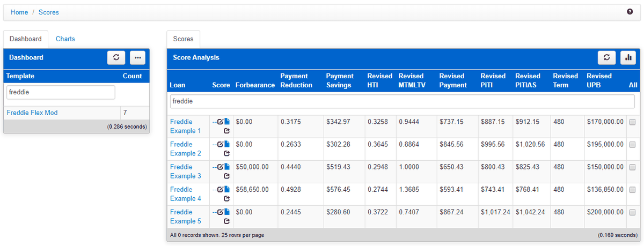644x246 pixels.
Task: Click edit icon for Freddie Example 1
Action: 220,122
